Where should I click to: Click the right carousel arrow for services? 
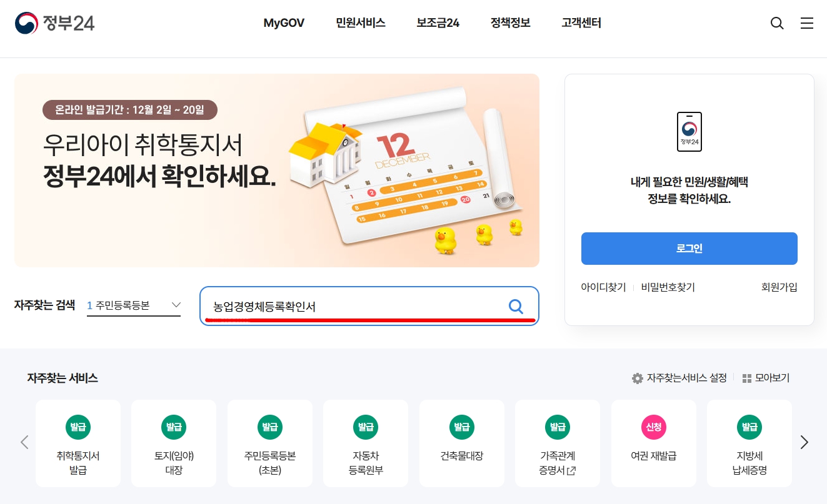[x=804, y=442]
